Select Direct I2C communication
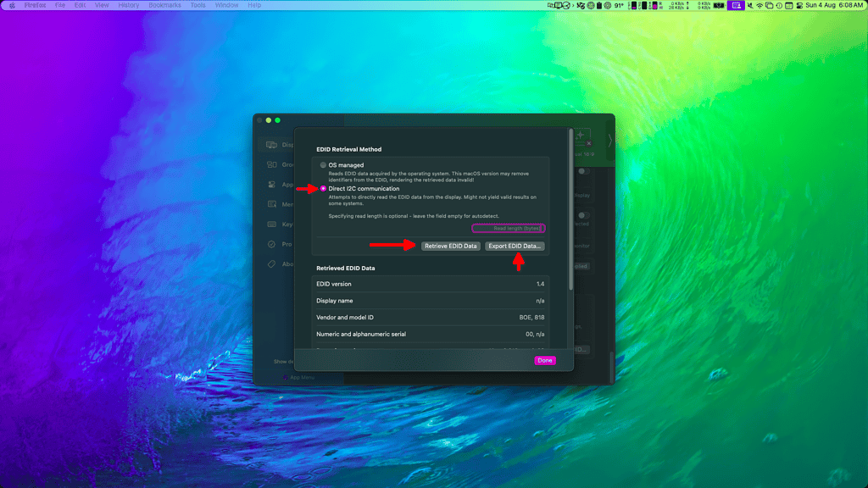 coord(325,189)
